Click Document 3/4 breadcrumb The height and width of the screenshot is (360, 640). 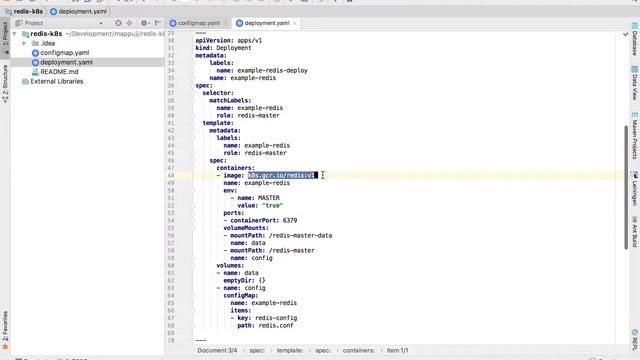tap(217, 351)
